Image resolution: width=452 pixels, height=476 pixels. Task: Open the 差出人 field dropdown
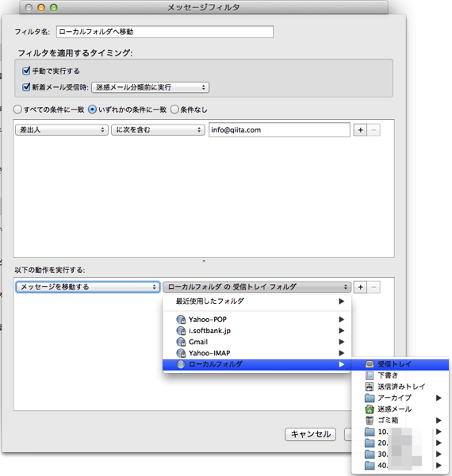[x=62, y=130]
